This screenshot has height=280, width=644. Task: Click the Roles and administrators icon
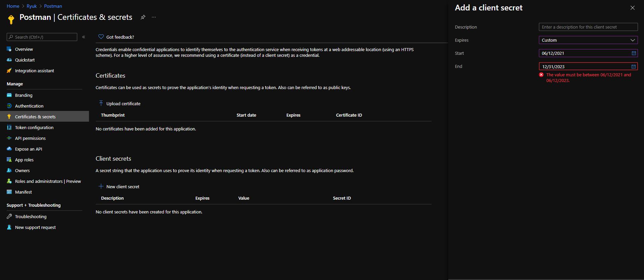(9, 181)
